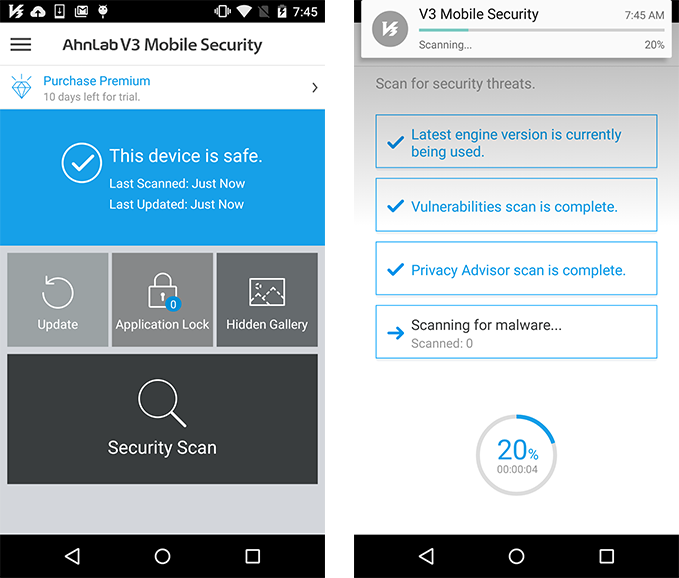Viewport: 679px width, 578px height.
Task: Tap the white checkmark safe-status circle
Action: pyautogui.click(x=81, y=163)
